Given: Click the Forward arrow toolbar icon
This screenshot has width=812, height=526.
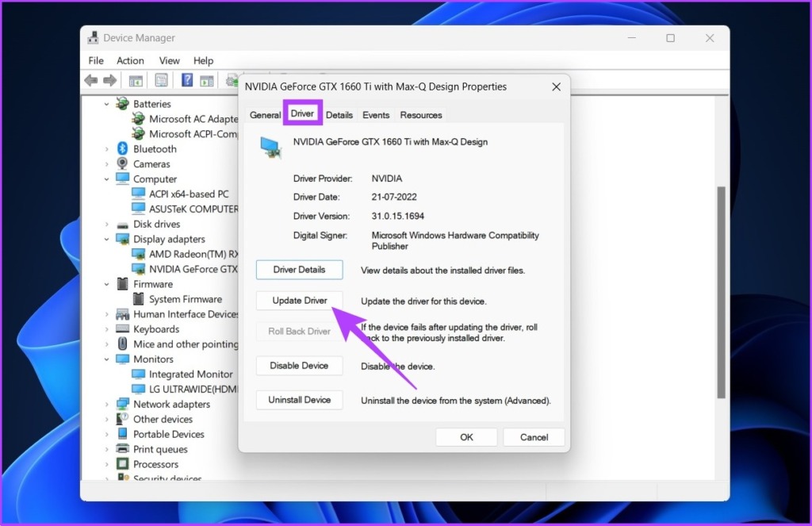Looking at the screenshot, I should [109, 80].
